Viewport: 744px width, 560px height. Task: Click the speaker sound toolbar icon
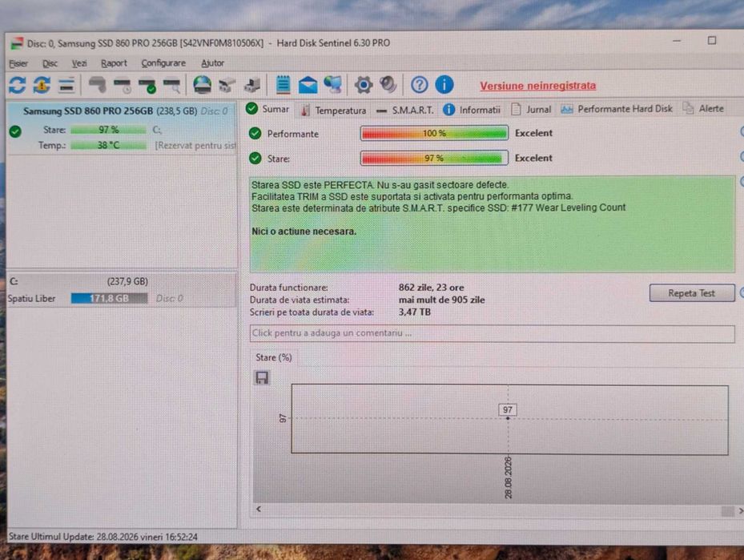point(388,85)
